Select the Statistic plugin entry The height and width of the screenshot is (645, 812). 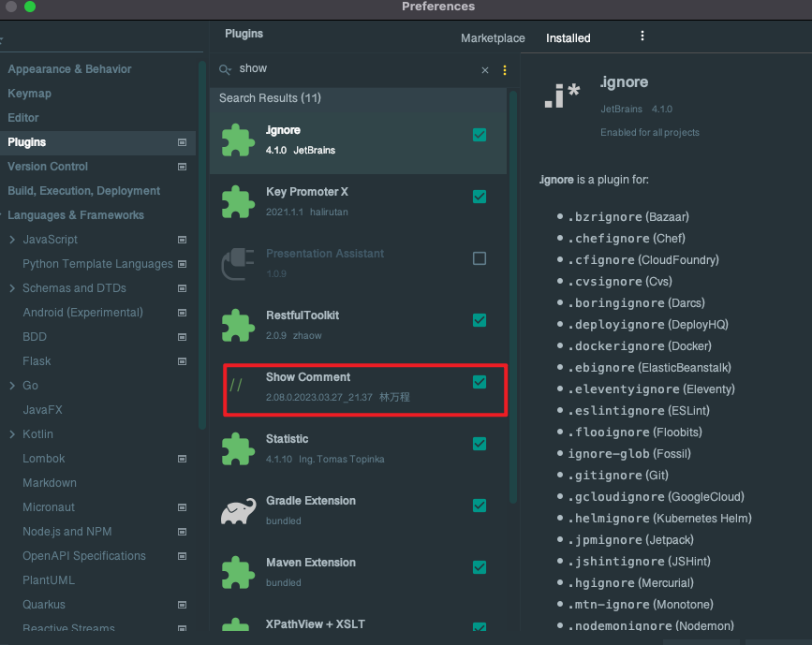pyautogui.click(x=356, y=448)
